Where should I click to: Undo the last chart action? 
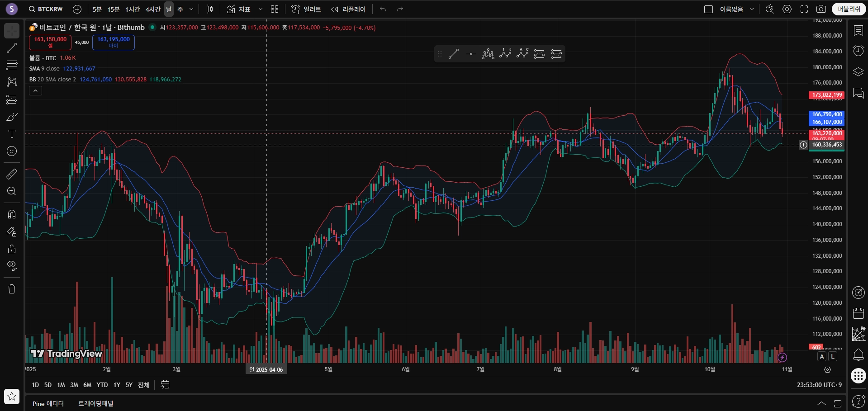click(383, 9)
